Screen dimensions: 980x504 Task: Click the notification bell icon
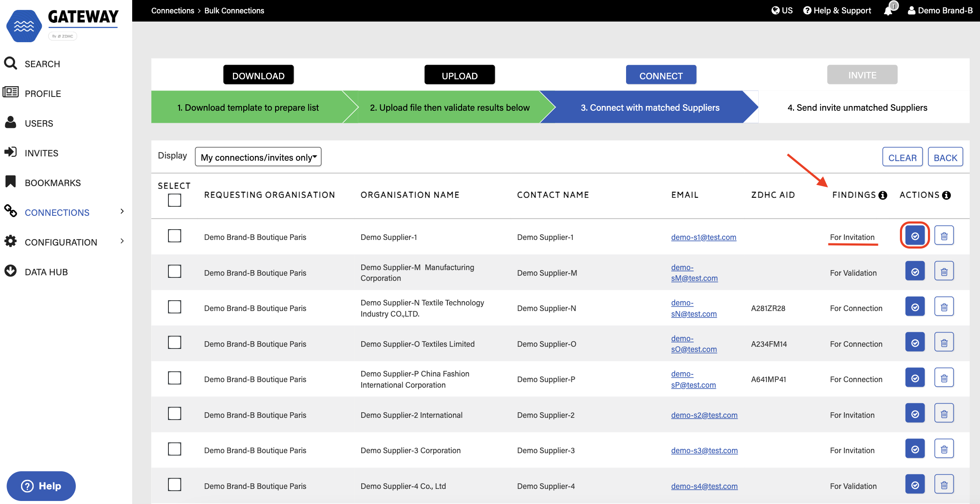point(888,11)
